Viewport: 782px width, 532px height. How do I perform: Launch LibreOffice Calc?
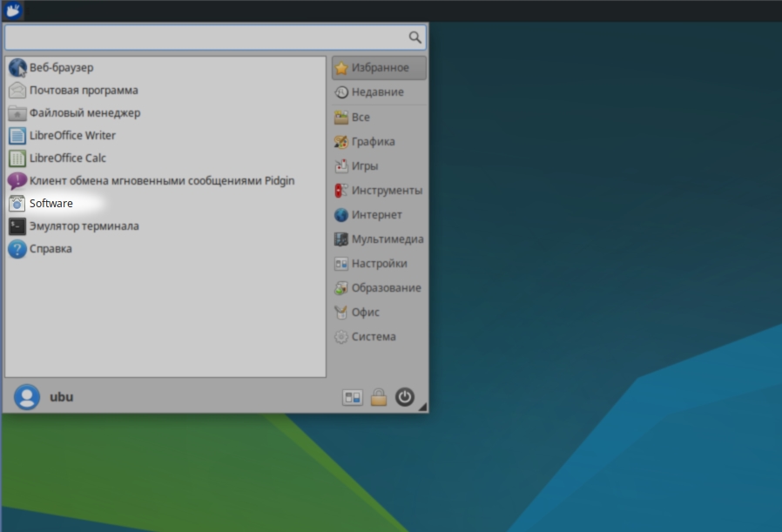(x=165, y=158)
